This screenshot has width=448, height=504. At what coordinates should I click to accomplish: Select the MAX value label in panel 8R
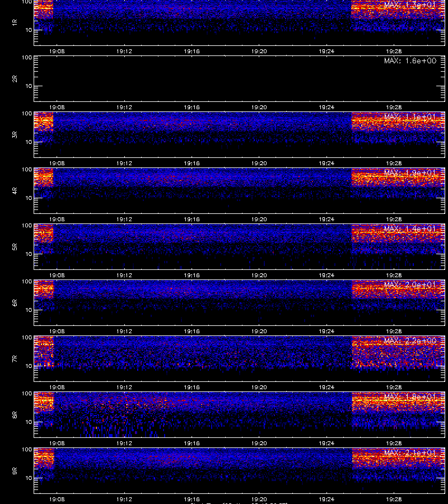click(410, 396)
